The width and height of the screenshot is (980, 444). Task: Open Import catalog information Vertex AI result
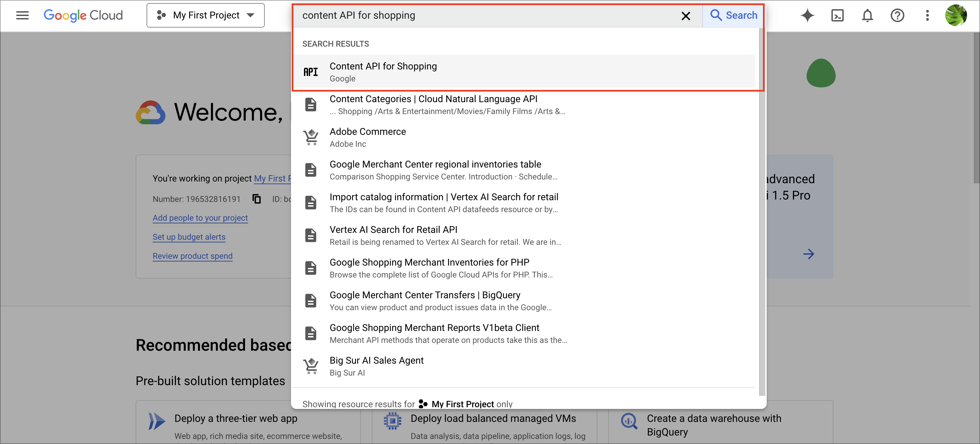524,203
